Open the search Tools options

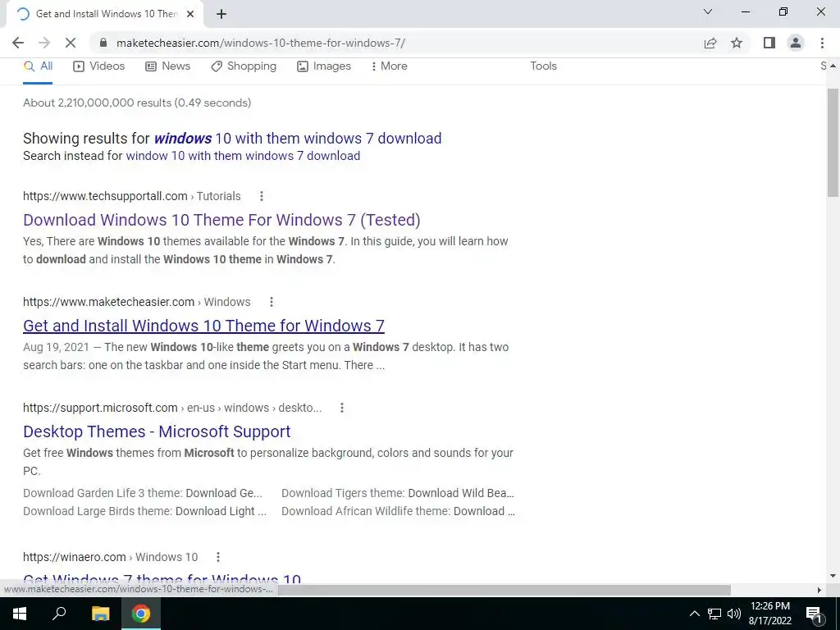543,66
